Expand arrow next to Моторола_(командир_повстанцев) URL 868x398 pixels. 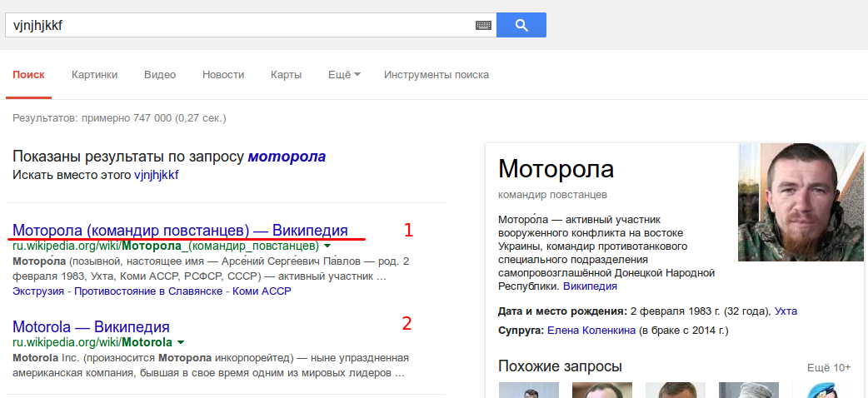point(327,246)
